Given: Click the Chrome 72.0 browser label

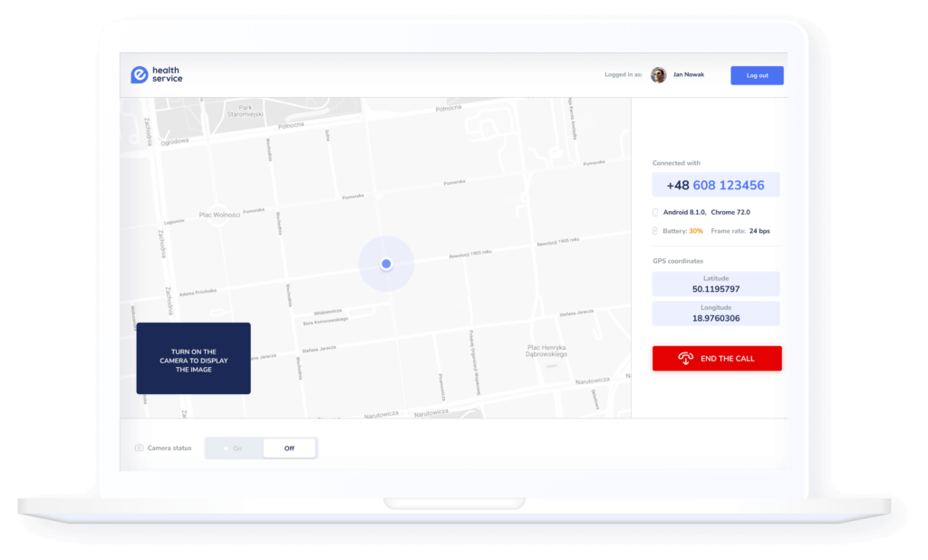Looking at the screenshot, I should click(x=730, y=212).
